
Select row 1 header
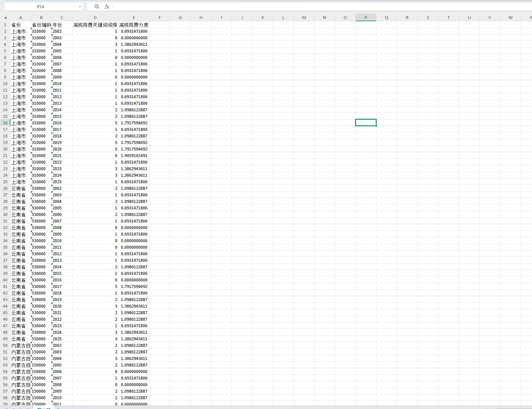5,25
